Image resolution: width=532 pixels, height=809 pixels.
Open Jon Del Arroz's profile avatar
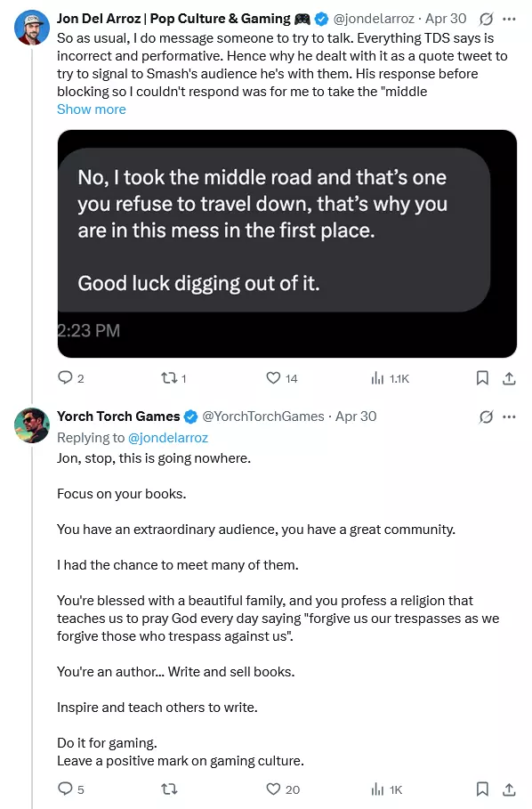click(32, 28)
